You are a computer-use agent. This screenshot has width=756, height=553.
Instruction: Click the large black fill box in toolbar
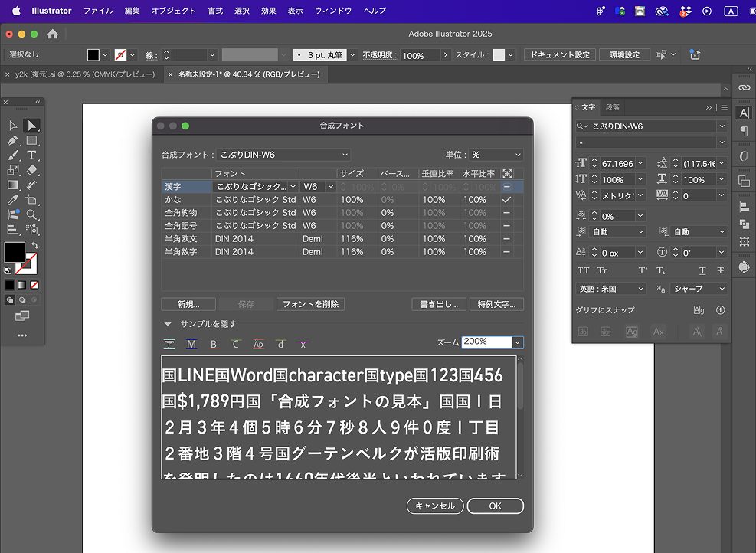tap(15, 252)
